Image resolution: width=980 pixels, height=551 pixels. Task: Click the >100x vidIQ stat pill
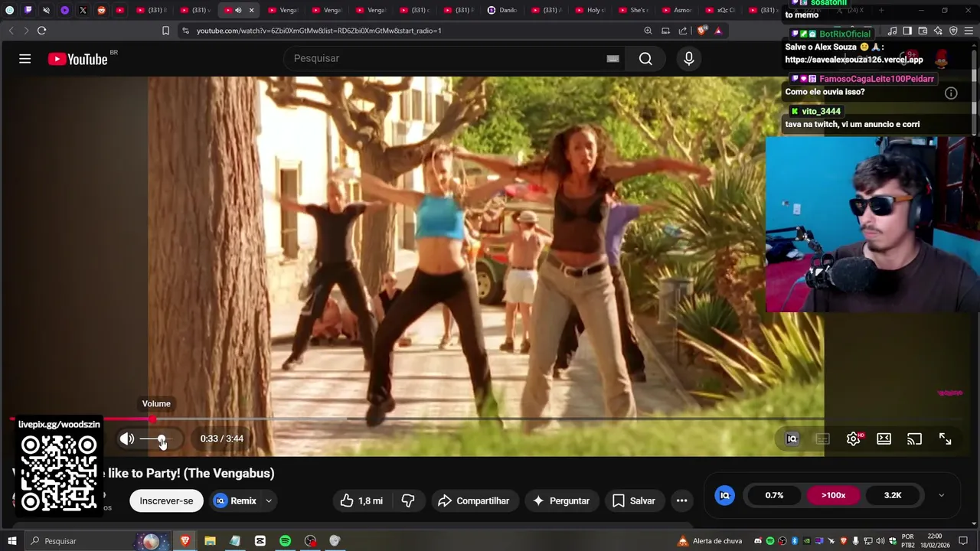click(833, 495)
